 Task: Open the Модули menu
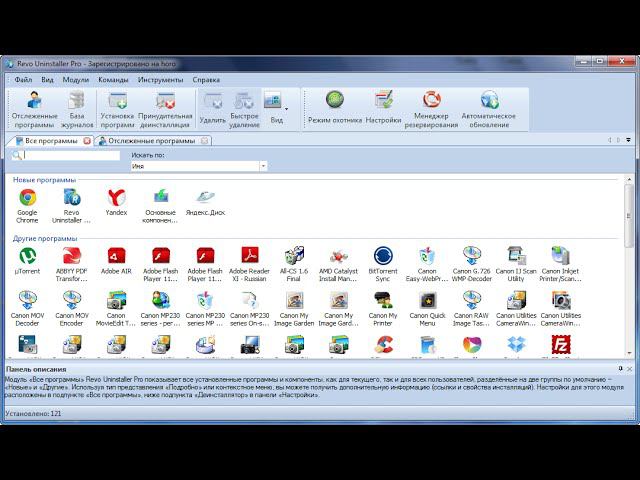pyautogui.click(x=76, y=80)
